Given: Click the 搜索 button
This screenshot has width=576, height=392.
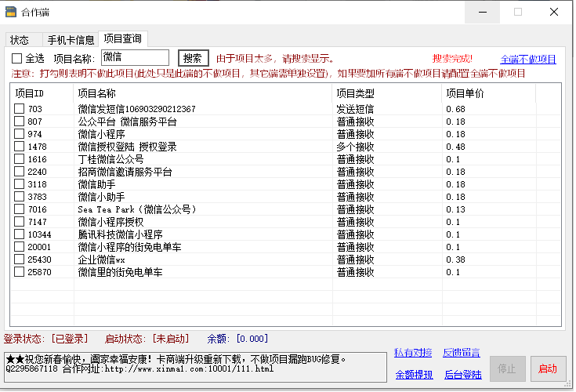Looking at the screenshot, I should pyautogui.click(x=194, y=58).
